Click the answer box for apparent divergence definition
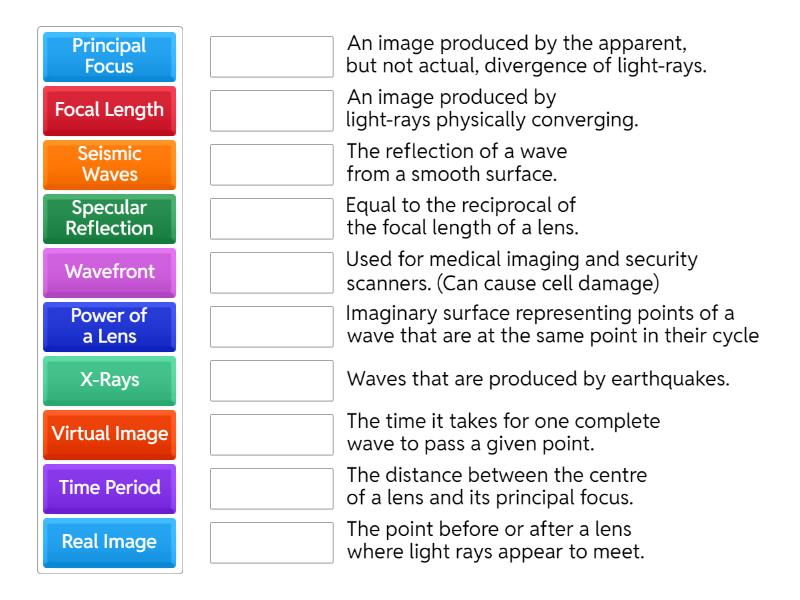The width and height of the screenshot is (800, 600). click(271, 57)
